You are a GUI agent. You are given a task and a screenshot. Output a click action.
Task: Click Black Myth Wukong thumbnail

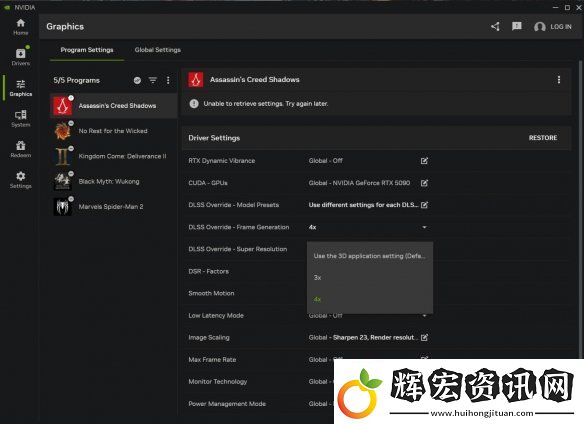coord(63,181)
